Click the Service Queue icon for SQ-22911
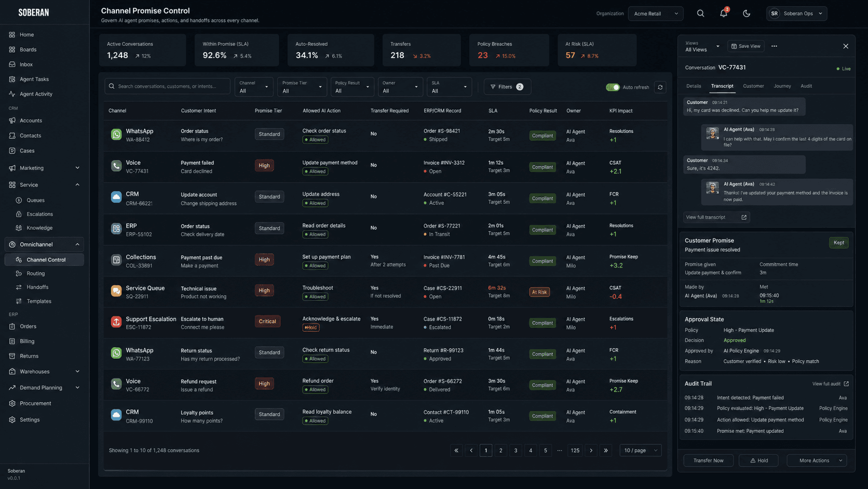This screenshot has width=868, height=489. click(116, 291)
